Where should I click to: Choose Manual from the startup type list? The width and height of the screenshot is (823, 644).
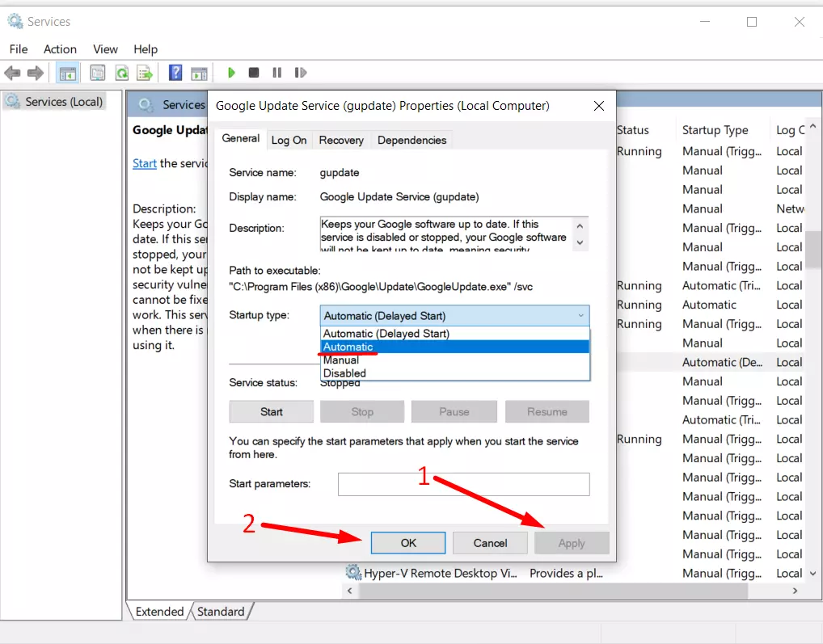(454, 360)
